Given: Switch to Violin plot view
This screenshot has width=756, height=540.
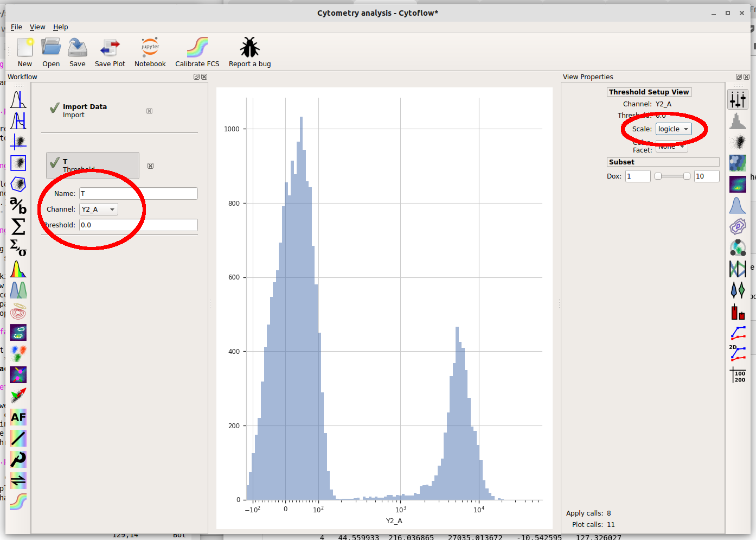Looking at the screenshot, I should tap(738, 290).
